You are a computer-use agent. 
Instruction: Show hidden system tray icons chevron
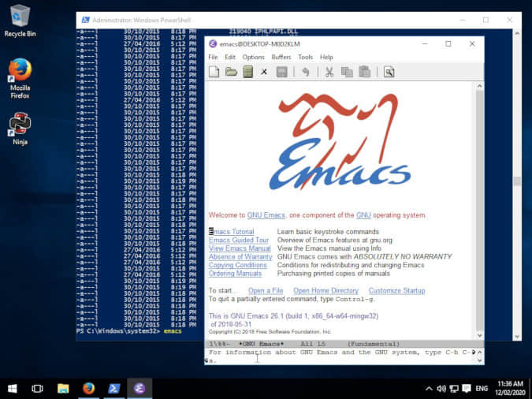(x=428, y=388)
